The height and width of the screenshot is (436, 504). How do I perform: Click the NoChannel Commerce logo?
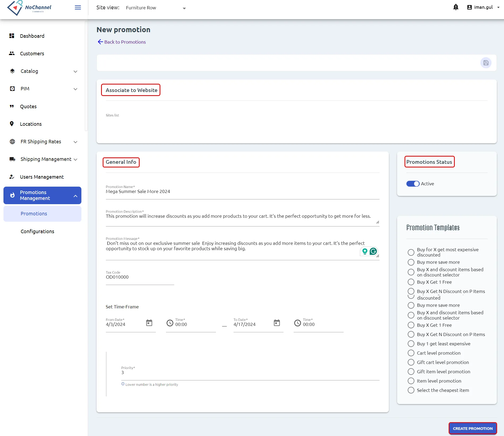(x=29, y=8)
